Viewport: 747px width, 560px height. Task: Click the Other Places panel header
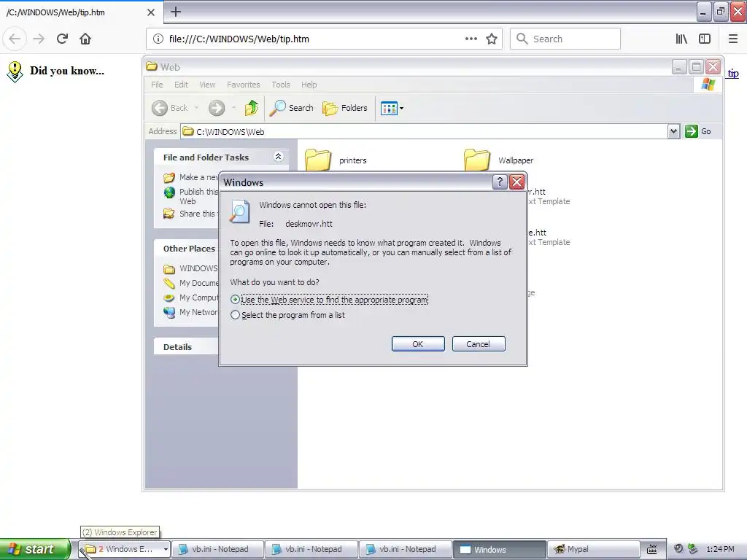[186, 249]
